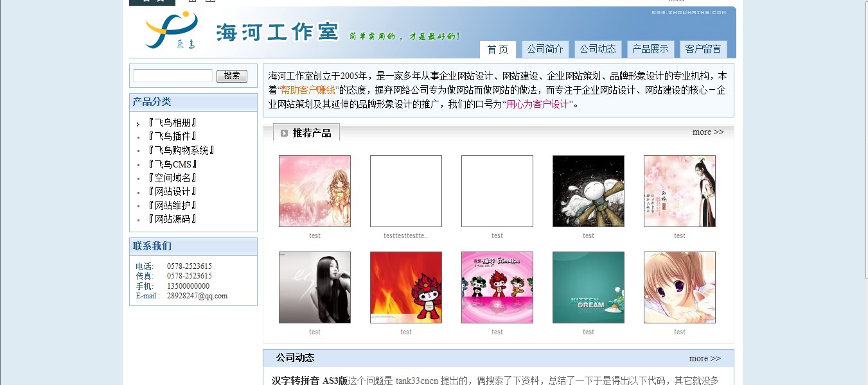
Task: Open the 产品展示 navigation tab
Action: (x=650, y=49)
